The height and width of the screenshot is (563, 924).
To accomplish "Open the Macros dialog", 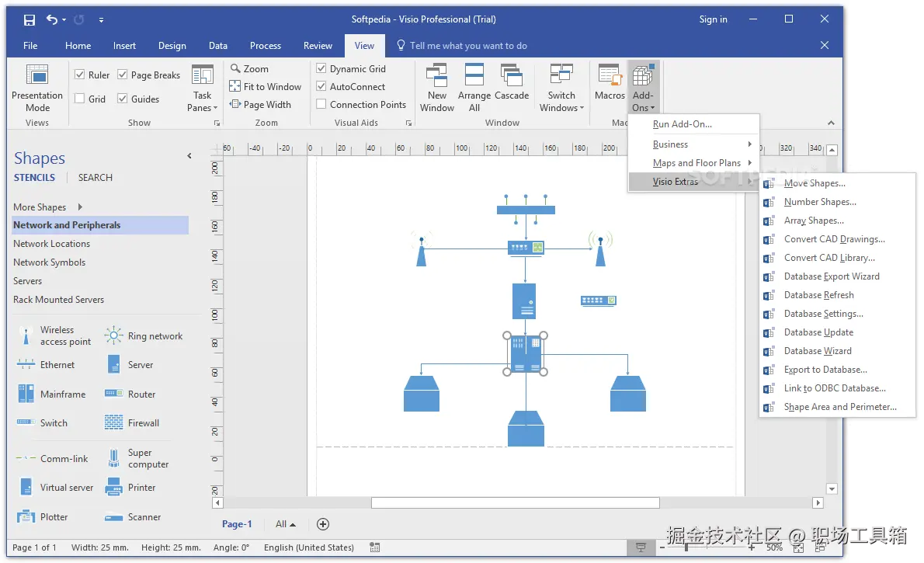I will tap(610, 82).
